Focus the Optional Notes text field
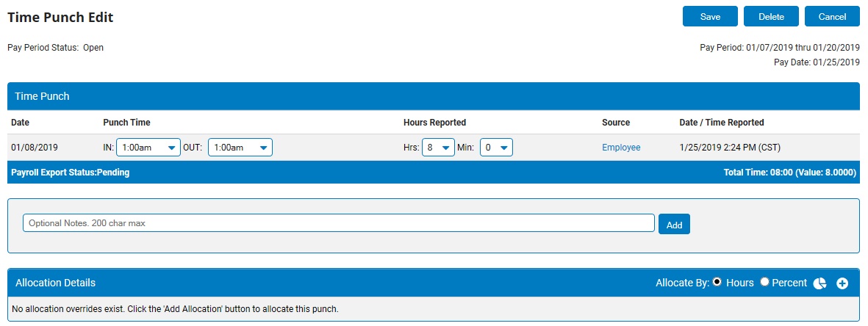 pos(338,223)
